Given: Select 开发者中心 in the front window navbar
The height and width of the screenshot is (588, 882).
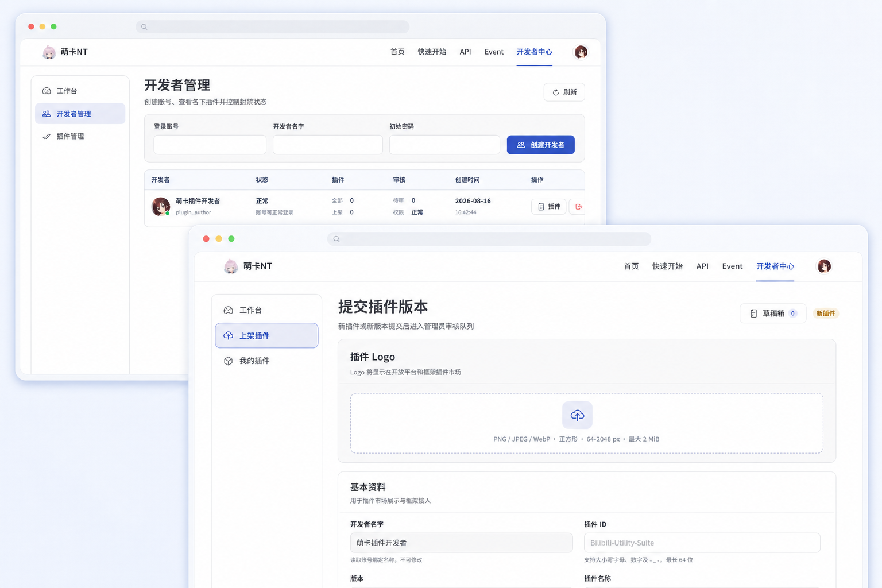Looking at the screenshot, I should coord(775,266).
